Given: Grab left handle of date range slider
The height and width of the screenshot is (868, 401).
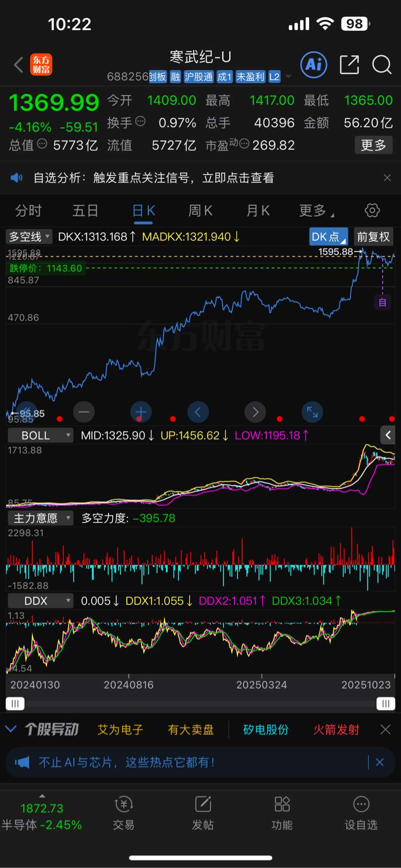Looking at the screenshot, I should click(x=15, y=703).
